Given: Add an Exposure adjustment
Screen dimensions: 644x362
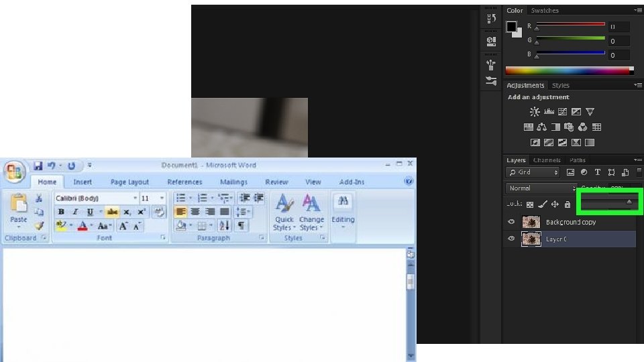Looking at the screenshot, I should tap(576, 112).
